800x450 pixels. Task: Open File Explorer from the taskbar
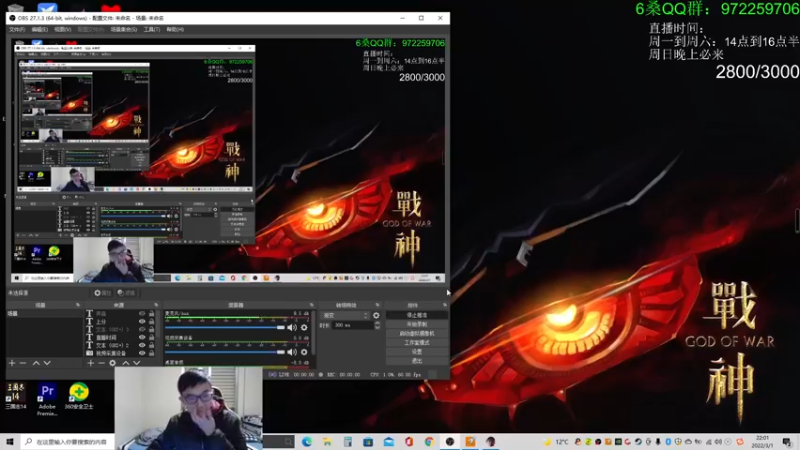327,442
